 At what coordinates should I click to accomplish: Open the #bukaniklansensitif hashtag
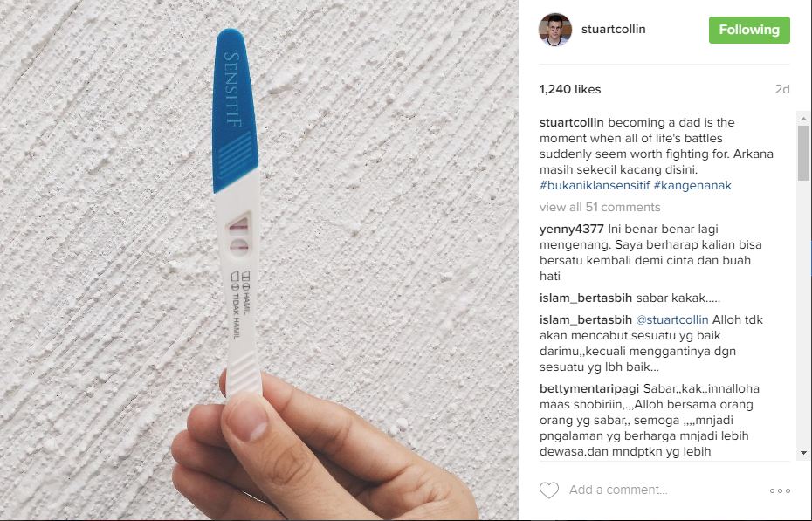[x=595, y=185]
